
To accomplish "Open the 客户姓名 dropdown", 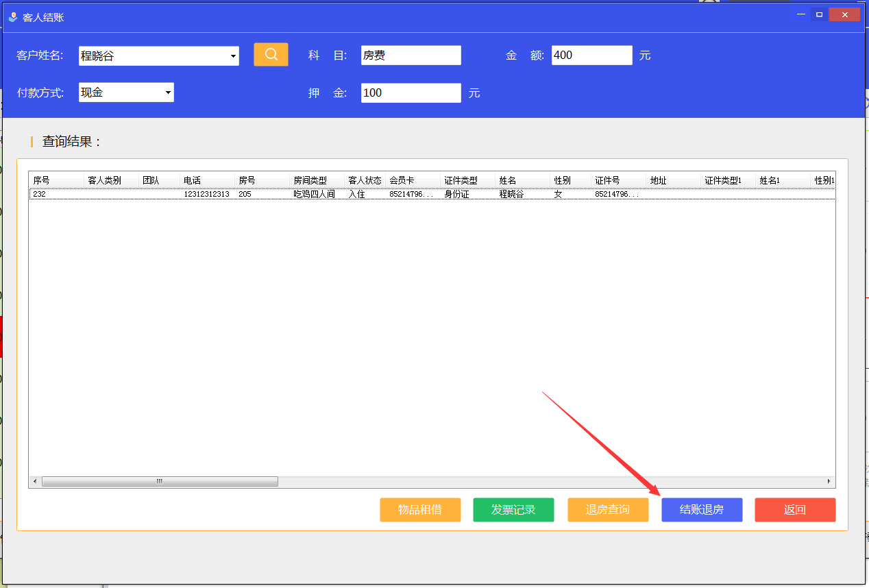I will point(233,56).
